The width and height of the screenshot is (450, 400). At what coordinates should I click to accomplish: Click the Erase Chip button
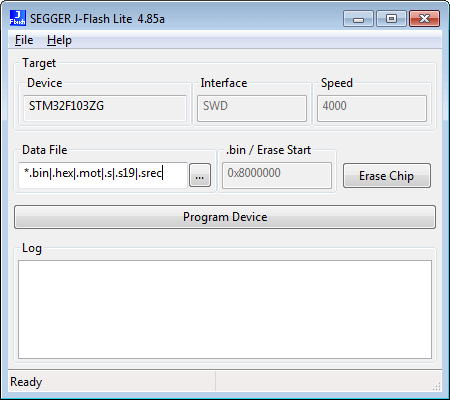(x=387, y=176)
